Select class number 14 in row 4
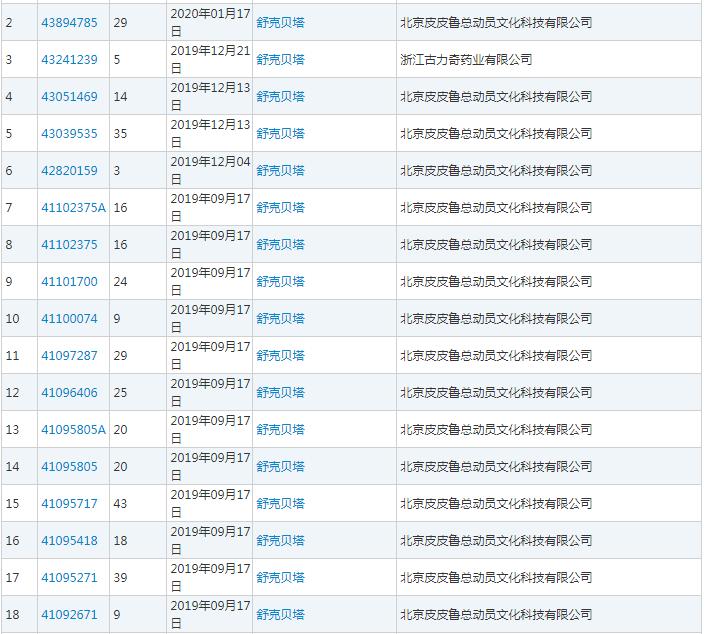 point(120,96)
